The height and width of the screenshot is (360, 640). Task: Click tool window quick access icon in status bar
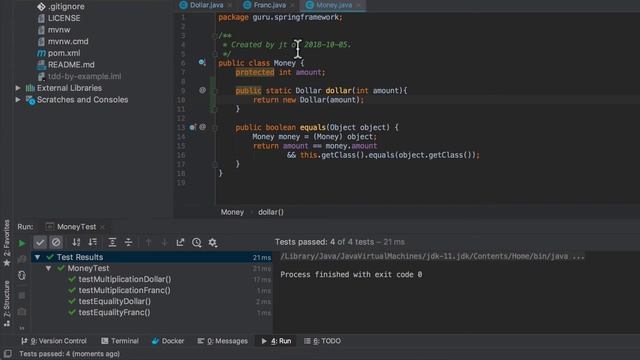pyautogui.click(x=7, y=353)
